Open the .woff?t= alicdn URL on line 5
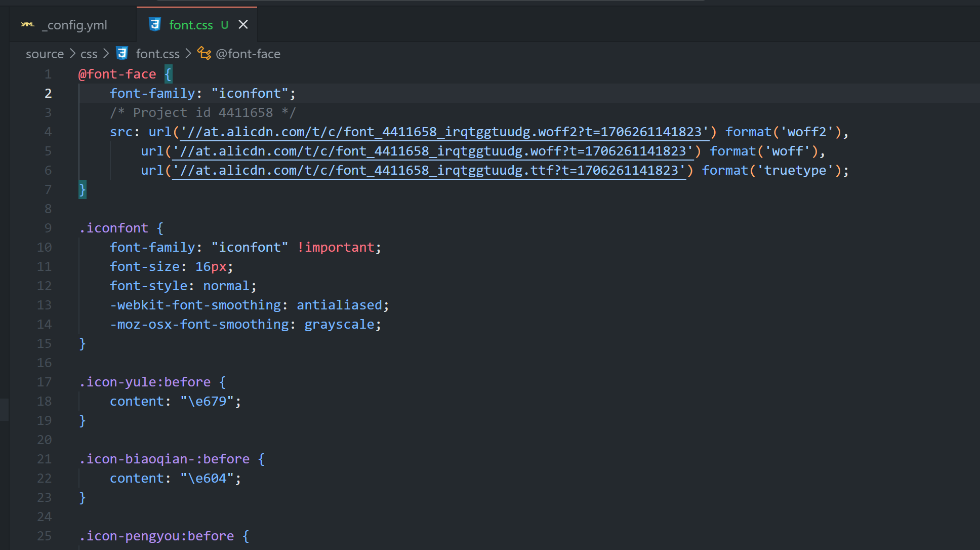The width and height of the screenshot is (980, 550). 433,151
